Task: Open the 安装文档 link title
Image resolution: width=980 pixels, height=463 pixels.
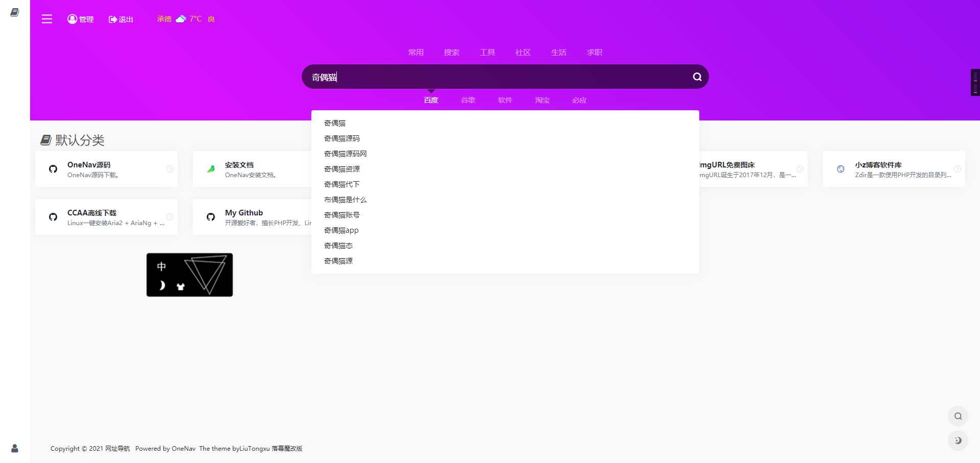Action: 239,164
